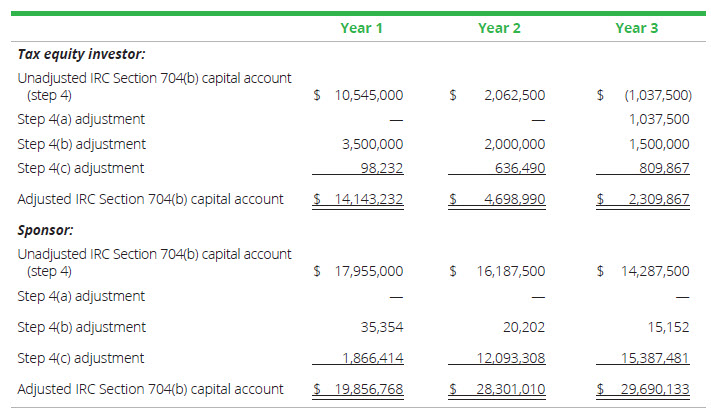Screen dimensions: 711x420
Task: Click the 29,690,133 sponsor adjusted total
Action: [x=654, y=389]
